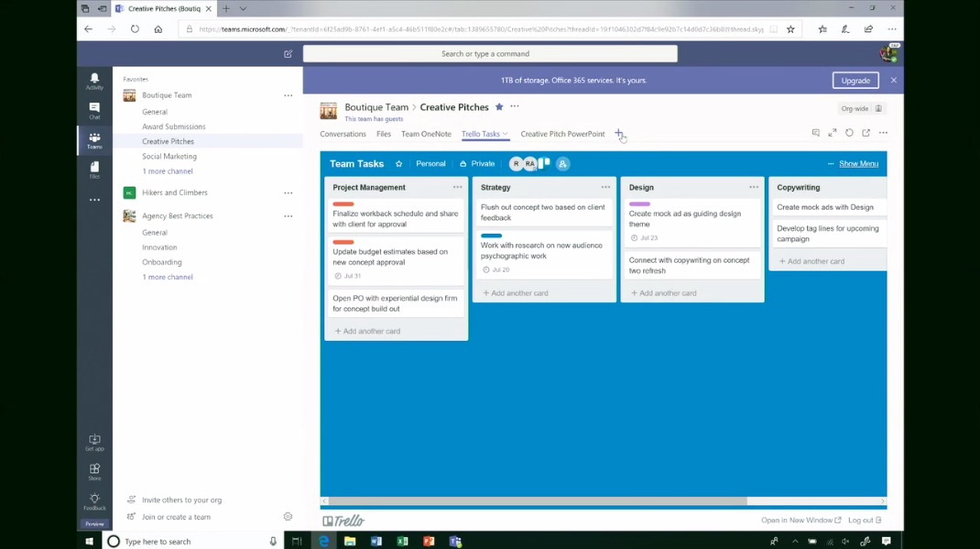
Task: Click Invite others to your org
Action: pos(181,500)
